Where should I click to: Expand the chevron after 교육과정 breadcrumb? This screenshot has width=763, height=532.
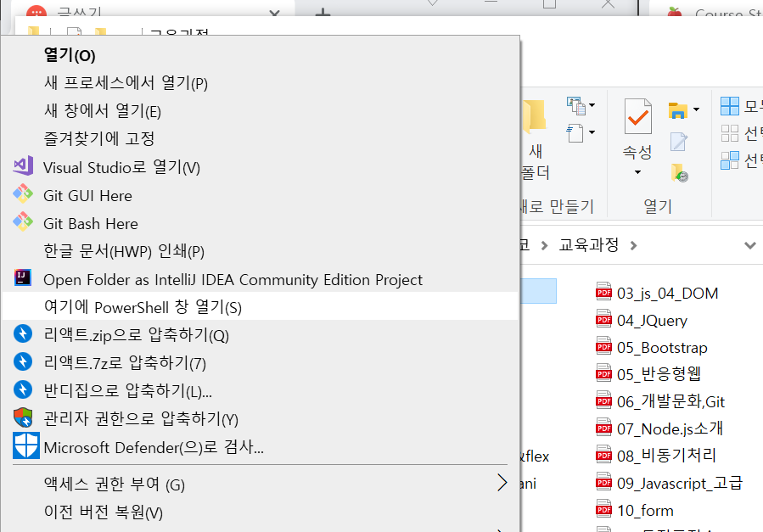633,245
